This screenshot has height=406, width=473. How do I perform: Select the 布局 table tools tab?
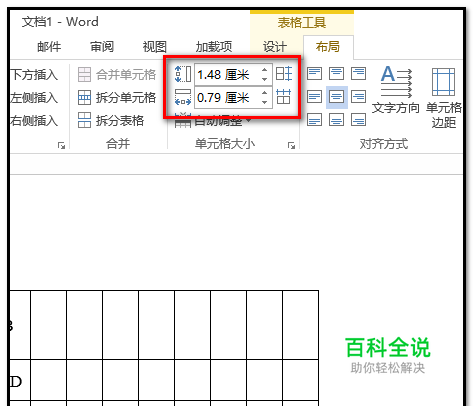[328, 47]
